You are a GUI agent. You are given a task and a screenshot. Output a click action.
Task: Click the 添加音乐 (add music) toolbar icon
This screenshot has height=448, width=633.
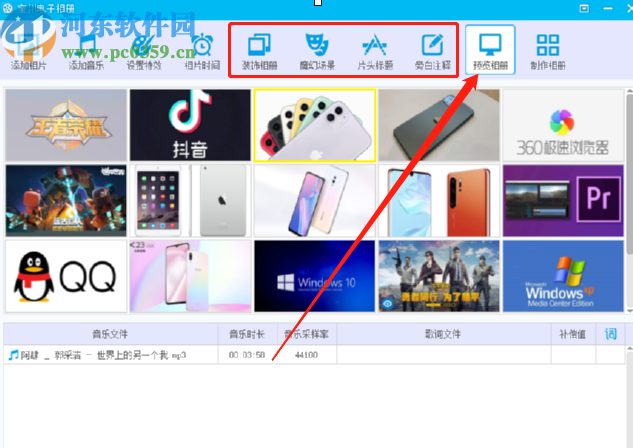point(86,45)
